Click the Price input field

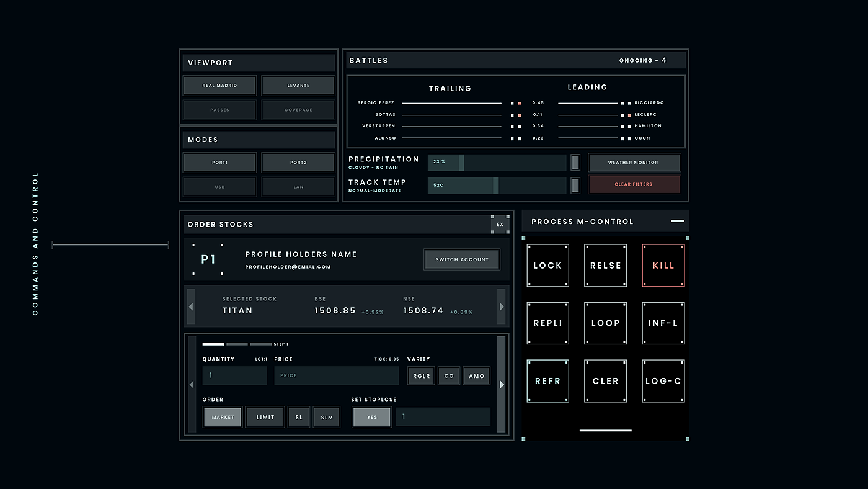point(336,375)
